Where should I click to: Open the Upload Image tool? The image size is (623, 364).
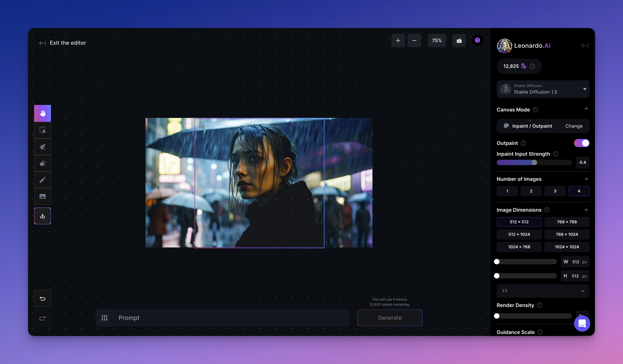[x=43, y=196]
